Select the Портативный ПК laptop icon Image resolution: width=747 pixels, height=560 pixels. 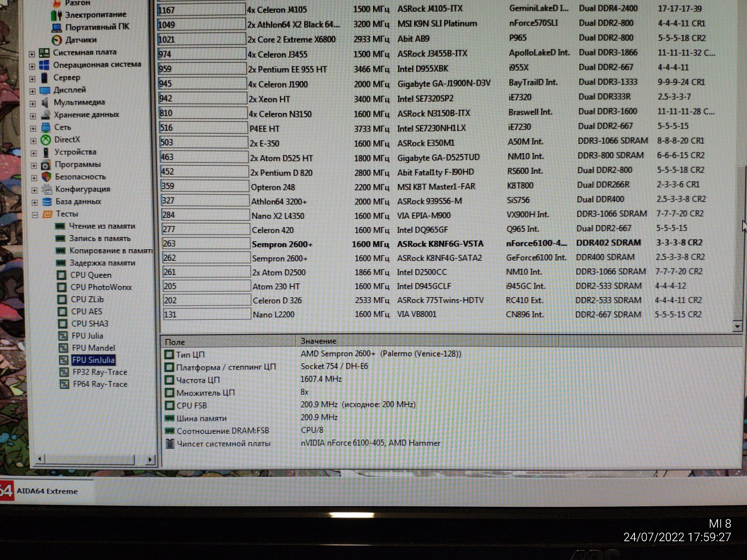coord(56,28)
